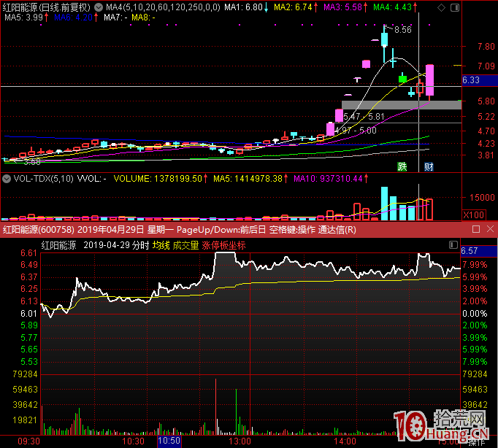Click the highlighted 10:50 time marker
The image size is (498, 448).
(x=169, y=441)
